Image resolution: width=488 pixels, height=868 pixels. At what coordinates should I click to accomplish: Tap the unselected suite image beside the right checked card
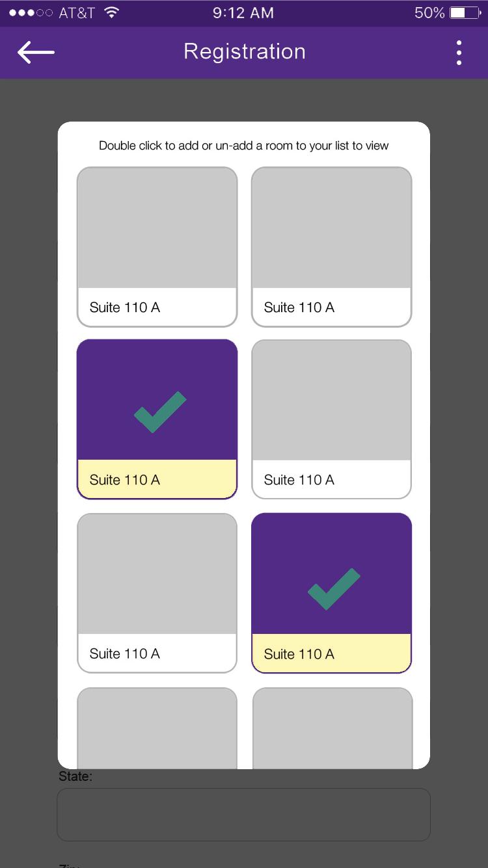(x=157, y=574)
